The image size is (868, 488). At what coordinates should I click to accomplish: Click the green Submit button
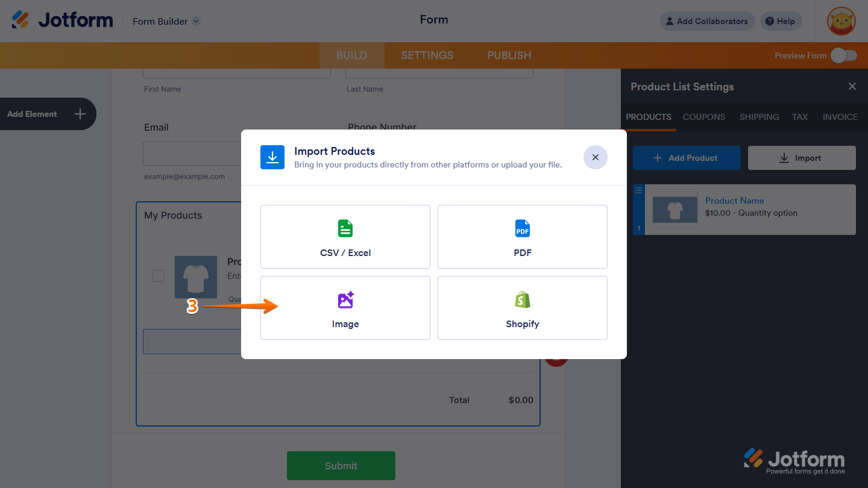click(x=341, y=466)
